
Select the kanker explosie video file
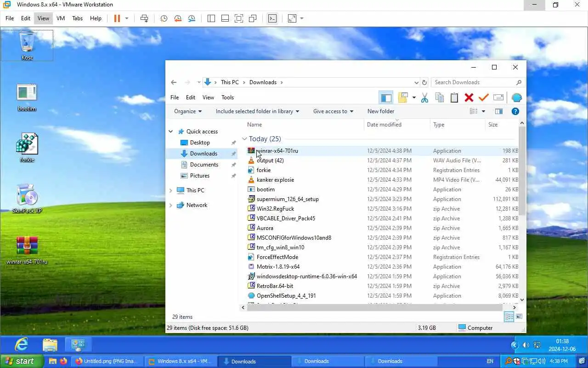point(275,180)
